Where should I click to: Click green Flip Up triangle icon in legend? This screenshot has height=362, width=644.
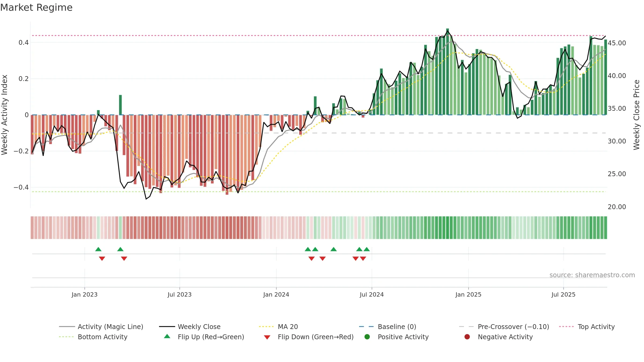[167, 336]
